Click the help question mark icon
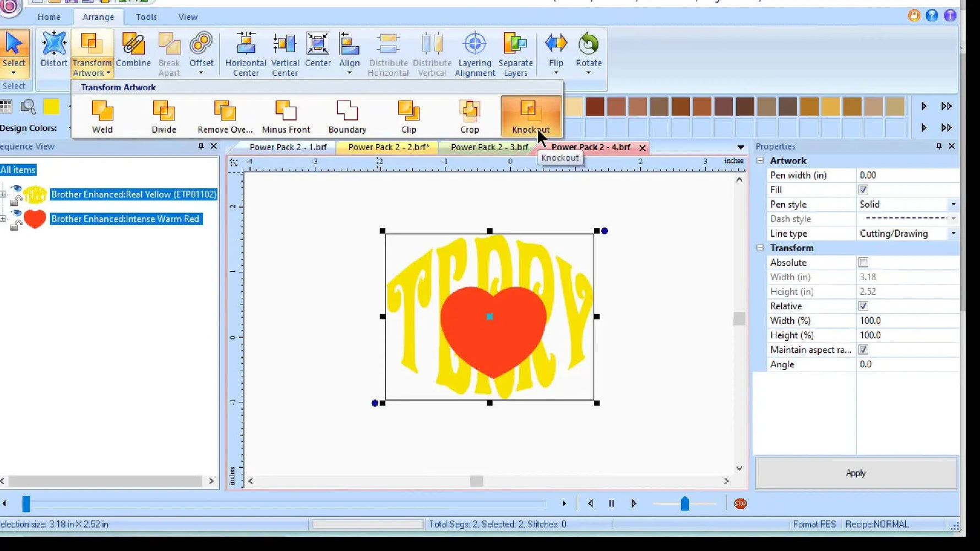The image size is (980, 551). tap(932, 15)
